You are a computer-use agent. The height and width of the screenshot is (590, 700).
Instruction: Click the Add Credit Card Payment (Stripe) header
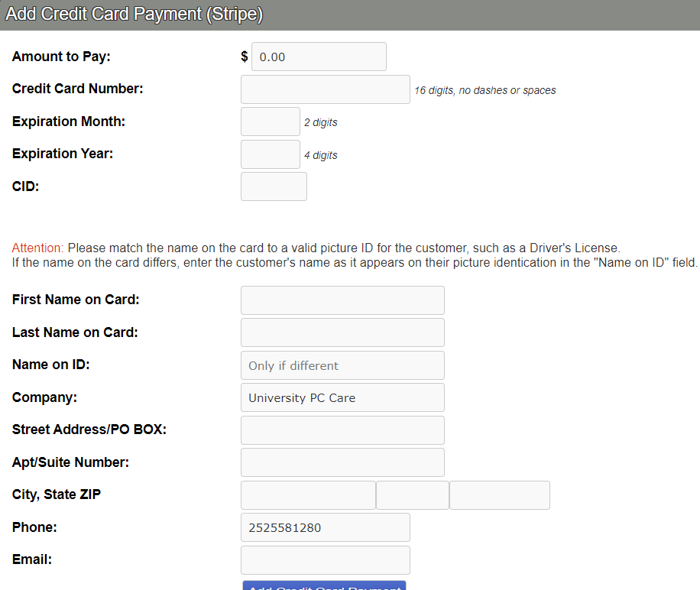click(134, 15)
